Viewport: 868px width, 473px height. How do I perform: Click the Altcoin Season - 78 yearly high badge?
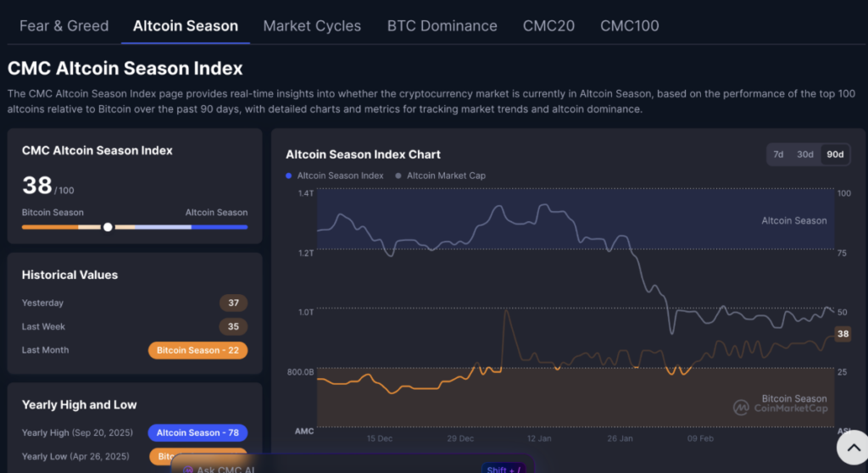tap(198, 433)
